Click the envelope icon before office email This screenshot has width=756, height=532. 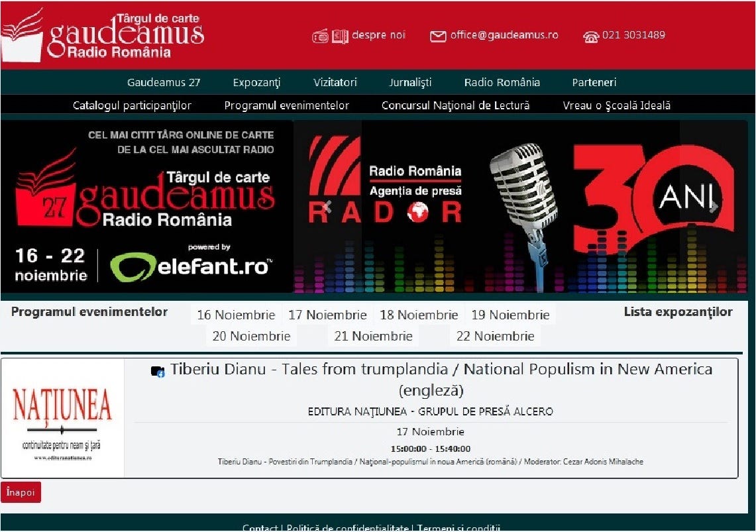click(438, 36)
